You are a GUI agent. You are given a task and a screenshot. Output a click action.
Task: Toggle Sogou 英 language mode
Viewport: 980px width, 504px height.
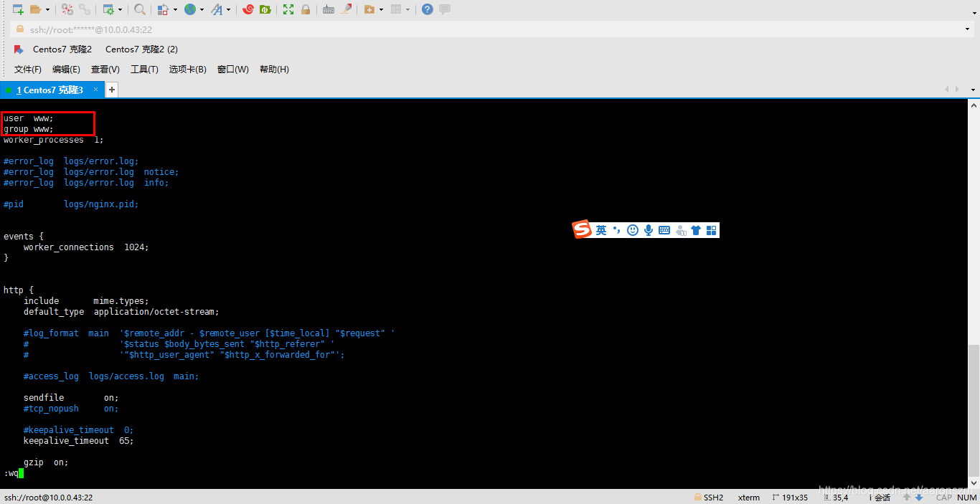pyautogui.click(x=601, y=230)
